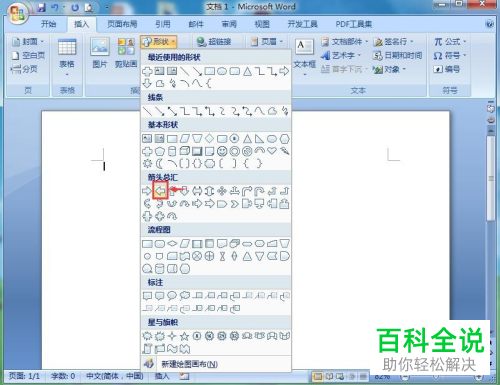The image size is (500, 385).
Task: Pick the 5-Point Star shape
Action: point(184,336)
